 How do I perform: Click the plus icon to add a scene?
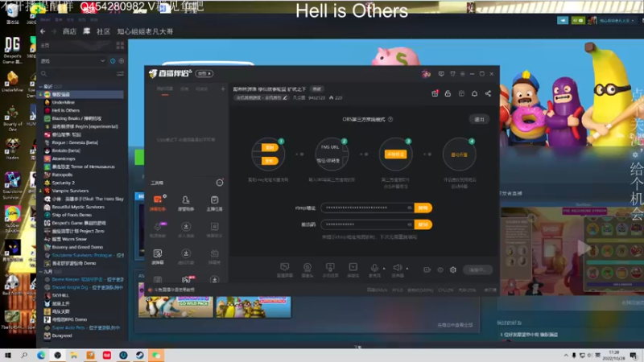[x=223, y=89]
